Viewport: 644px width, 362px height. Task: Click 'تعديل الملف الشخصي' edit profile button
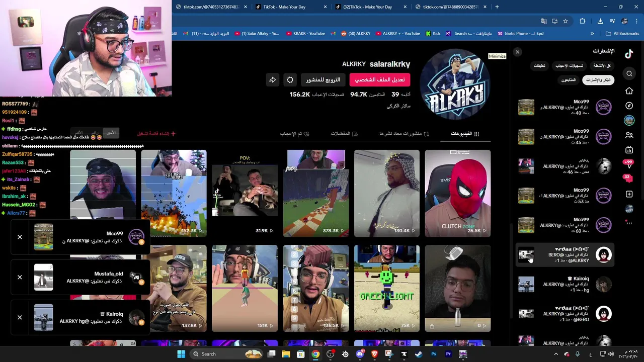coord(380,80)
